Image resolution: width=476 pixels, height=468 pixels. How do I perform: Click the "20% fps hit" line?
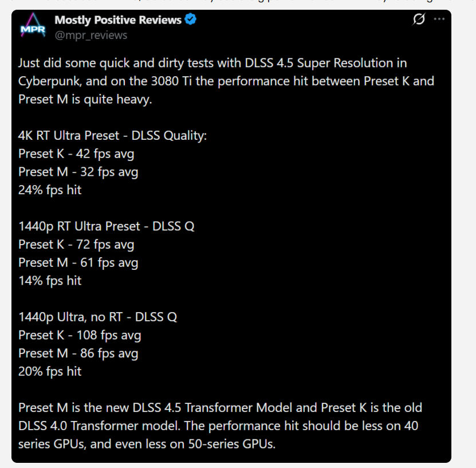50,371
